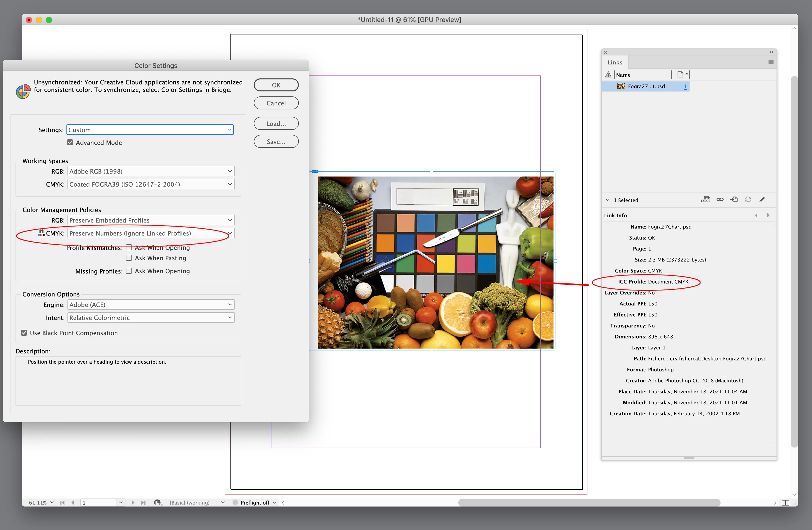This screenshot has width=812, height=530.
Task: Click the Go To Link icon
Action: click(734, 200)
